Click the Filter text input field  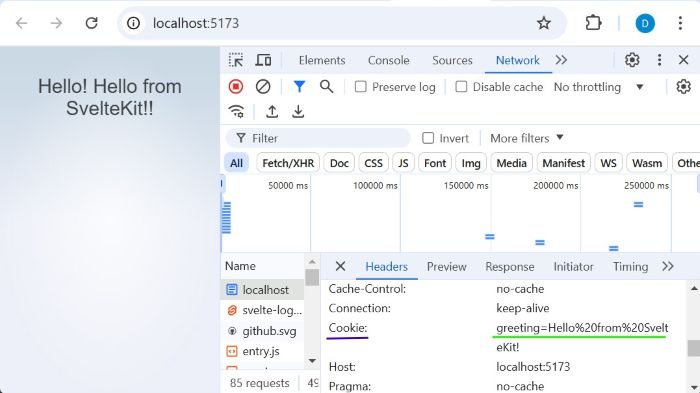318,138
